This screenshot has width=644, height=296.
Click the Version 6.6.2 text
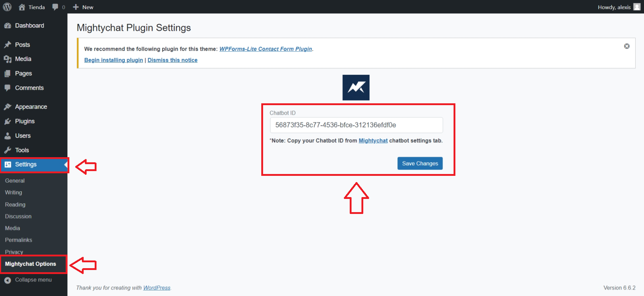click(619, 288)
